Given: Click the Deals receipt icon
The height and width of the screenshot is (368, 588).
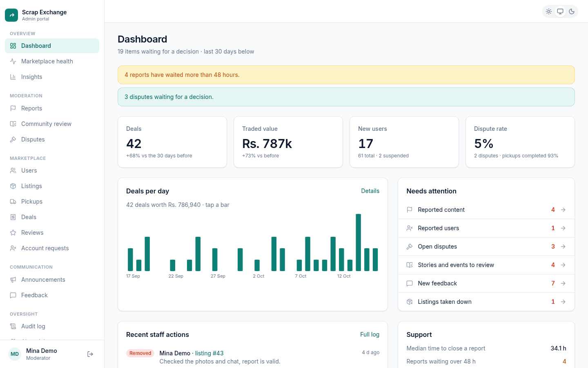Looking at the screenshot, I should [13, 217].
